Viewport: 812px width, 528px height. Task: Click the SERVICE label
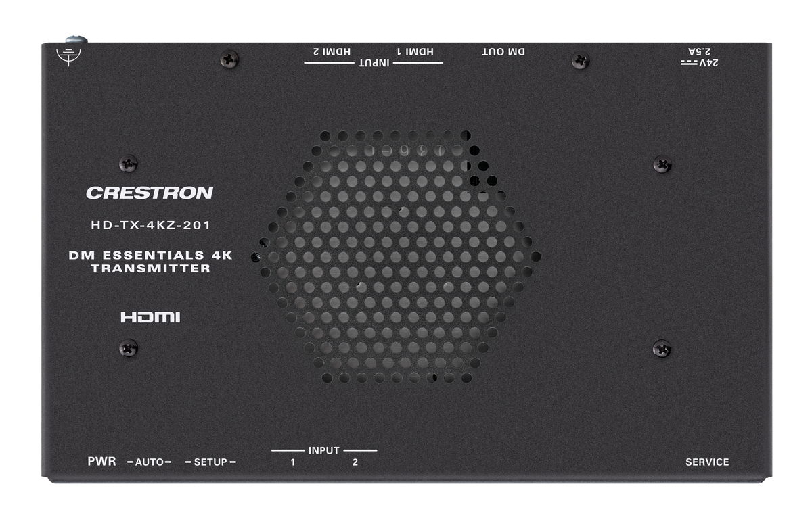[707, 462]
